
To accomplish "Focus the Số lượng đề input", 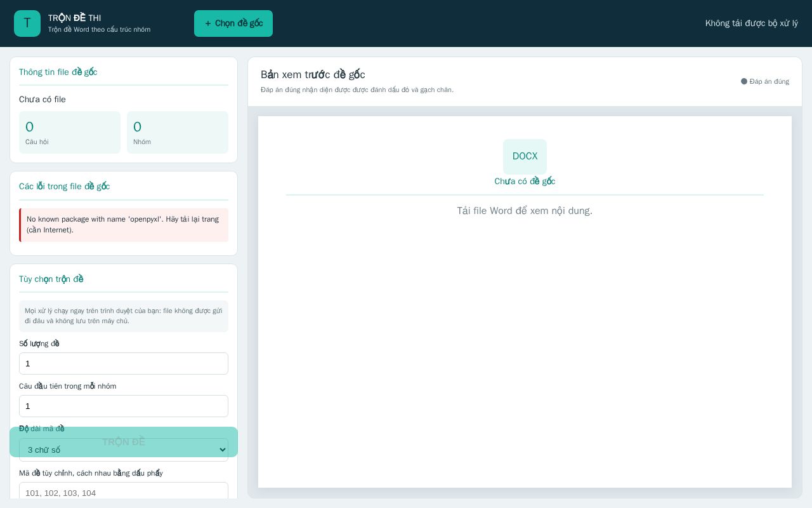I will tap(124, 363).
